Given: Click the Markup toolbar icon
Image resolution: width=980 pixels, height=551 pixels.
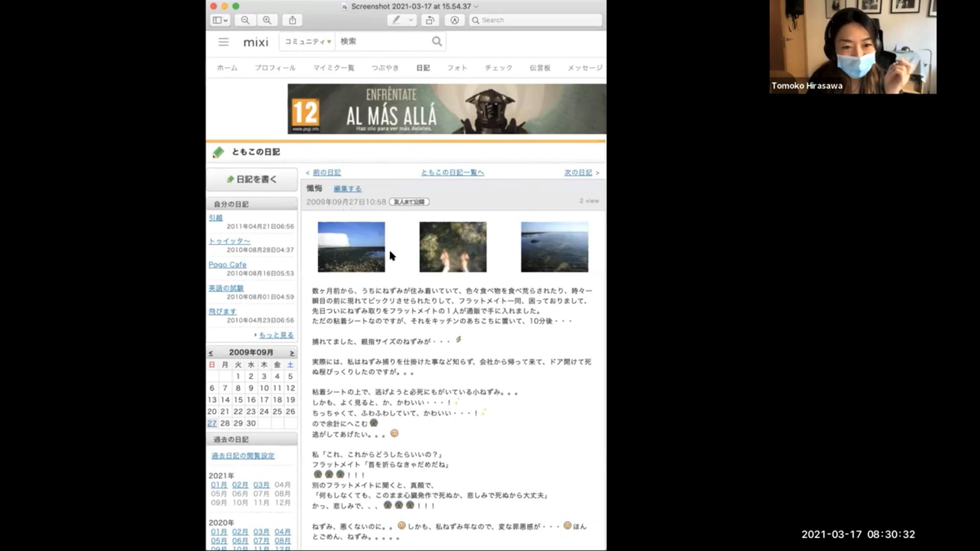Looking at the screenshot, I should [x=454, y=20].
